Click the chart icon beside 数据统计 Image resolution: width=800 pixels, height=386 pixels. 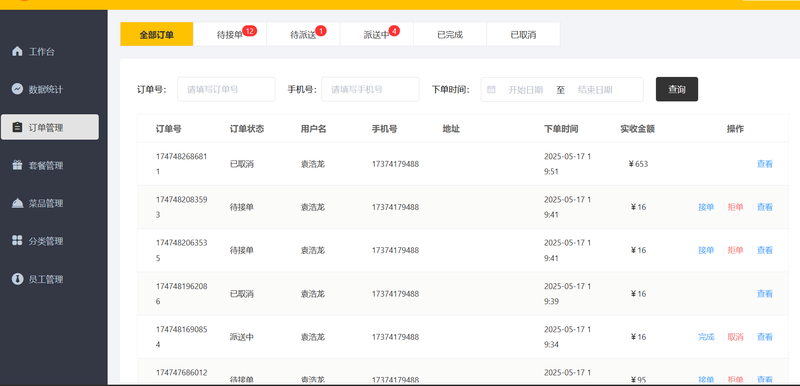click(17, 89)
